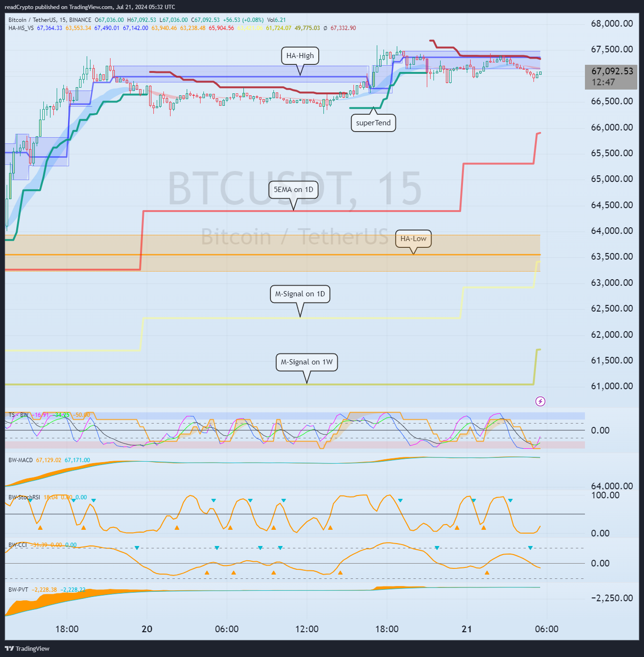Click the HA-MS_VS indicator legend name

(21, 28)
